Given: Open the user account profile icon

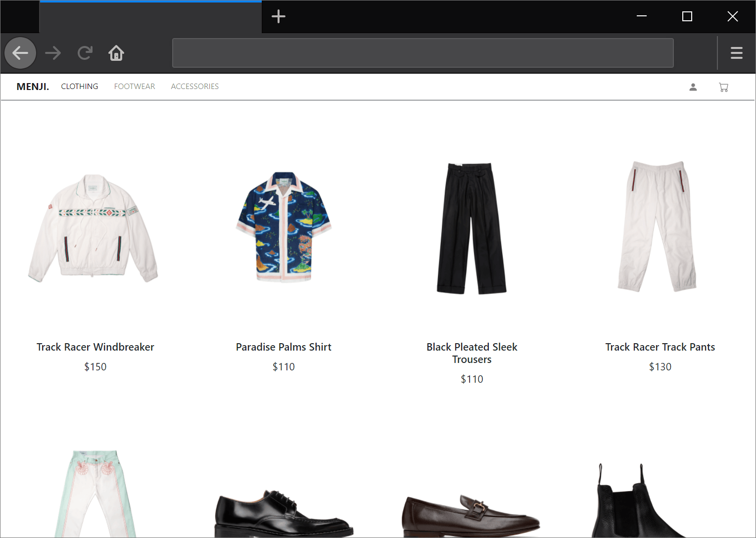Looking at the screenshot, I should (693, 87).
